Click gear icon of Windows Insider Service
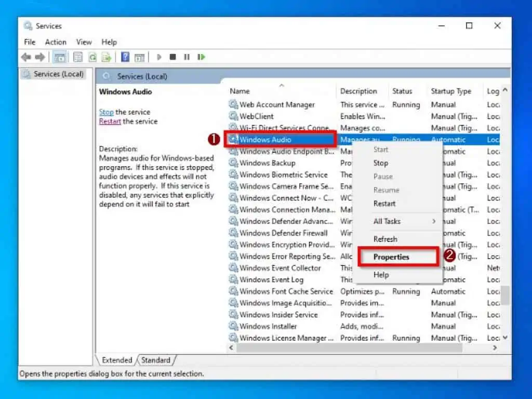532x399 pixels. click(233, 314)
